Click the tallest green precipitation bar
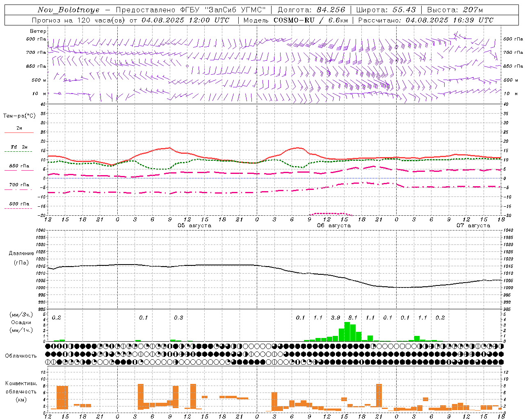Viewport: 525px width, 420px height. 347,331
